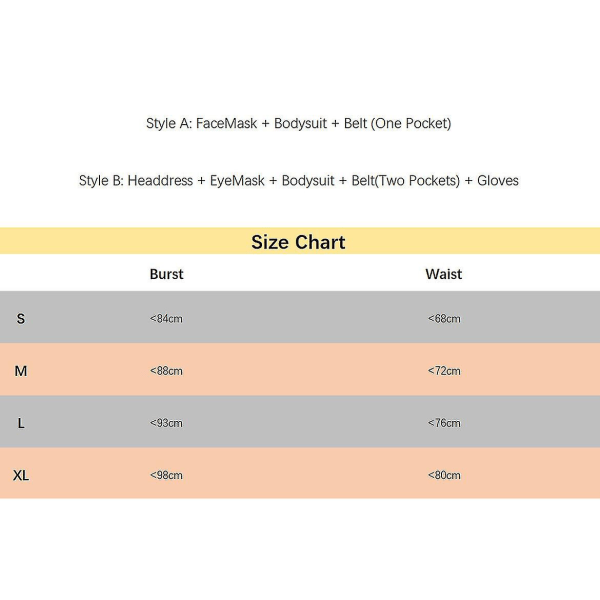Click the Style B description line
This screenshot has height=600, width=600.
[298, 181]
